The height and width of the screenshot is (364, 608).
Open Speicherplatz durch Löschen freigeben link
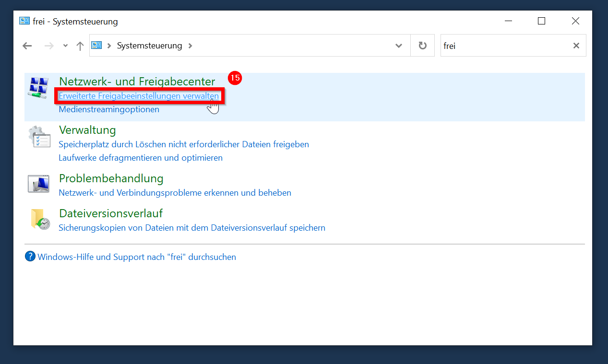pos(184,144)
